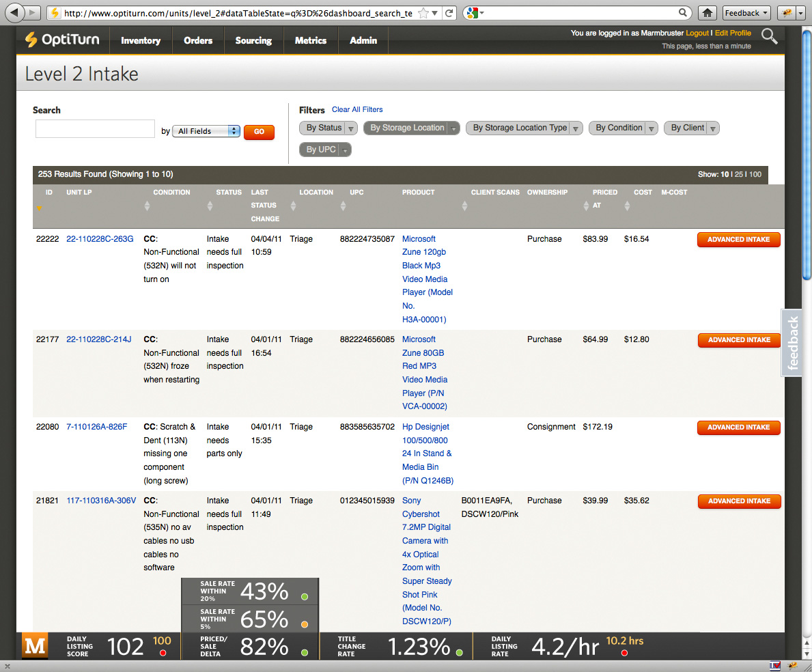Click the COST column header

[x=643, y=192]
